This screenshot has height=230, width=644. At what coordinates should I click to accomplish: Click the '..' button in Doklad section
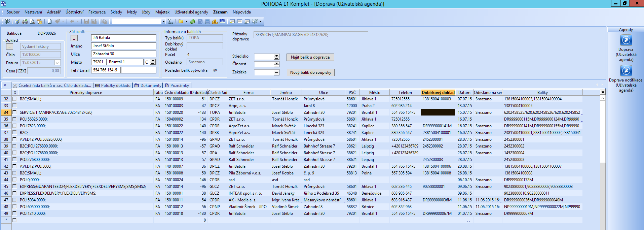tap(9, 46)
